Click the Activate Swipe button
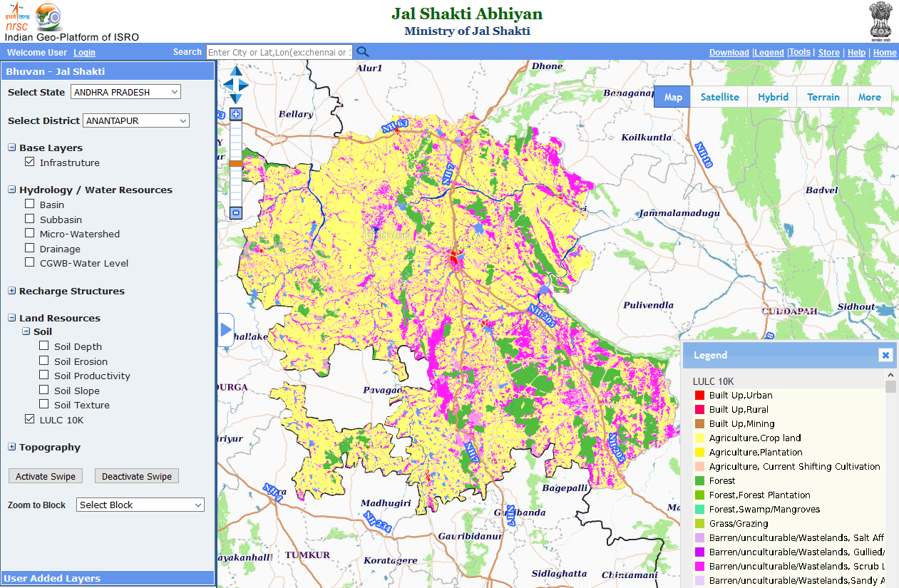 [46, 476]
